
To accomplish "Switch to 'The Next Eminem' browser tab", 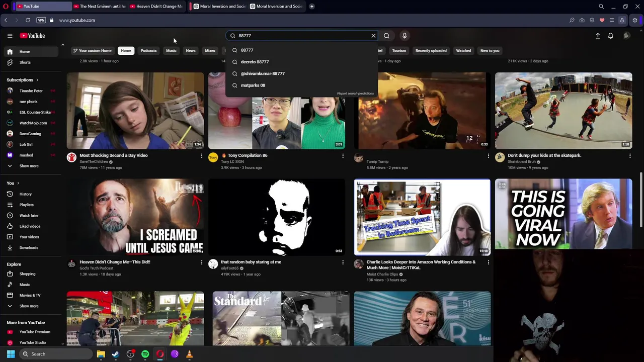I will (x=99, y=7).
